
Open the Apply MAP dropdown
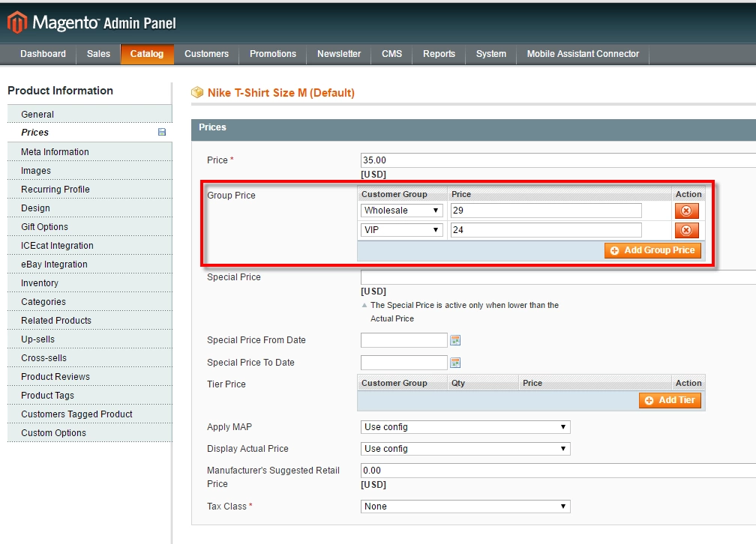point(465,427)
